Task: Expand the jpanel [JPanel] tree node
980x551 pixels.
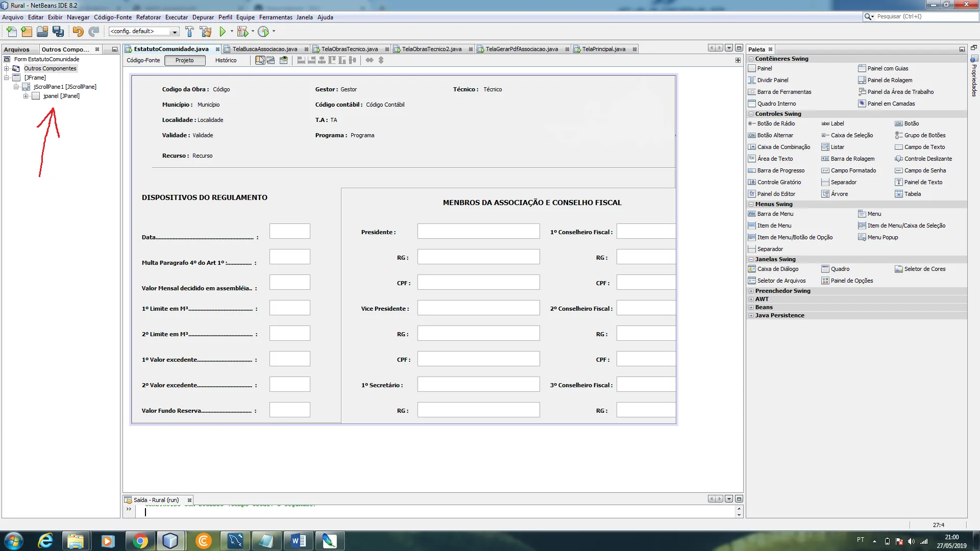Action: tap(26, 96)
